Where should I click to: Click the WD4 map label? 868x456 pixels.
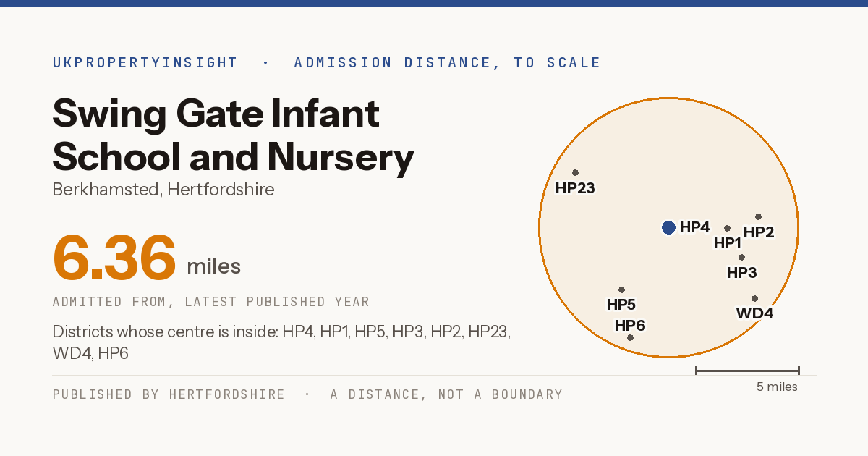[x=754, y=313]
